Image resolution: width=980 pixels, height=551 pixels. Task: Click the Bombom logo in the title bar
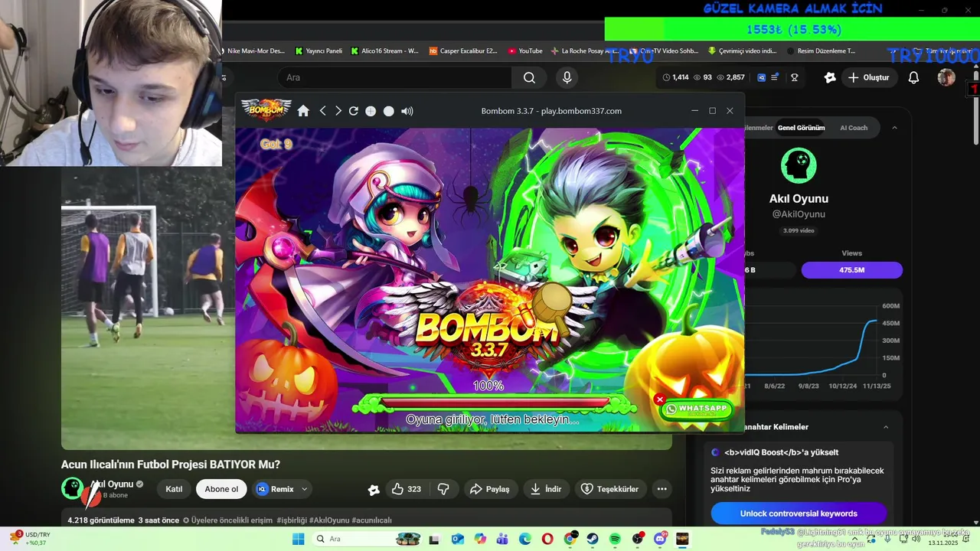click(266, 110)
